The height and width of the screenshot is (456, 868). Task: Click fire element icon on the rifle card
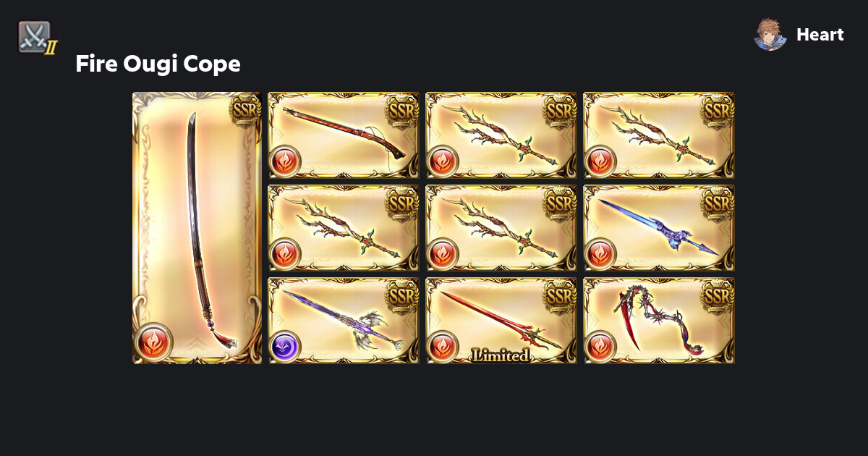pyautogui.click(x=284, y=161)
